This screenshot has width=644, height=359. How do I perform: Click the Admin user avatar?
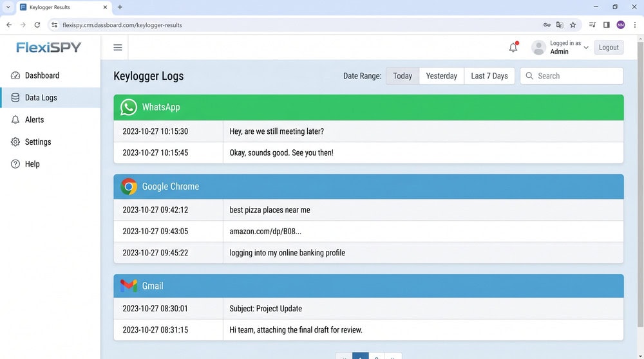coord(538,48)
